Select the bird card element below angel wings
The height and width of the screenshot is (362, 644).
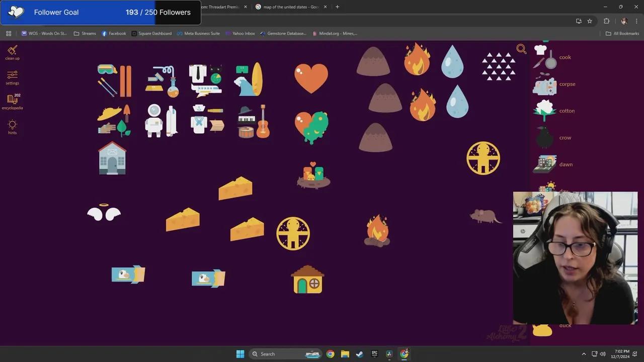(x=128, y=275)
